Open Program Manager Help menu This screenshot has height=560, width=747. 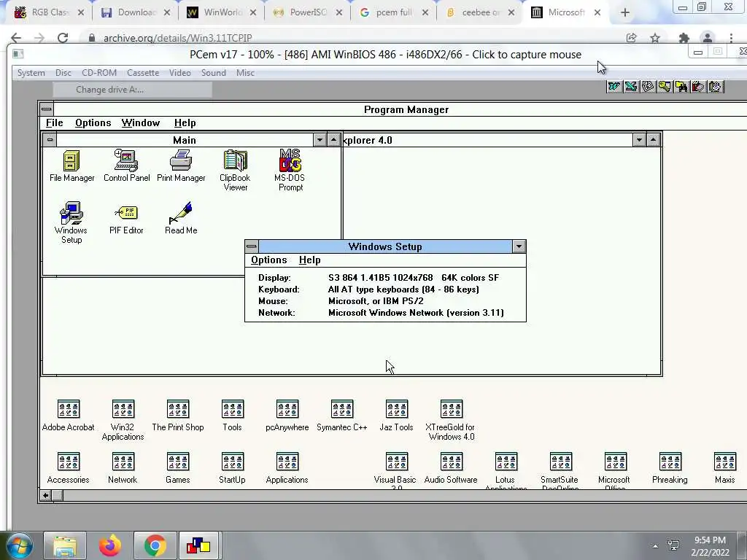point(185,122)
